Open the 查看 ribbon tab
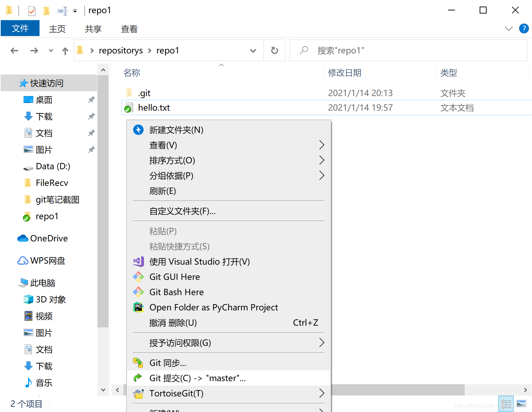This screenshot has width=532, height=412. pyautogui.click(x=129, y=29)
